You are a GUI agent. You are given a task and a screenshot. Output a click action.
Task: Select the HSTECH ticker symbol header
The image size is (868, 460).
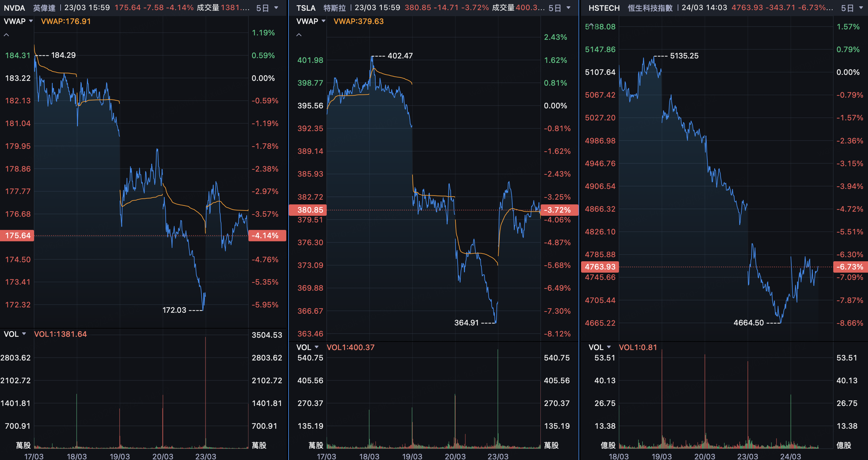pos(604,8)
